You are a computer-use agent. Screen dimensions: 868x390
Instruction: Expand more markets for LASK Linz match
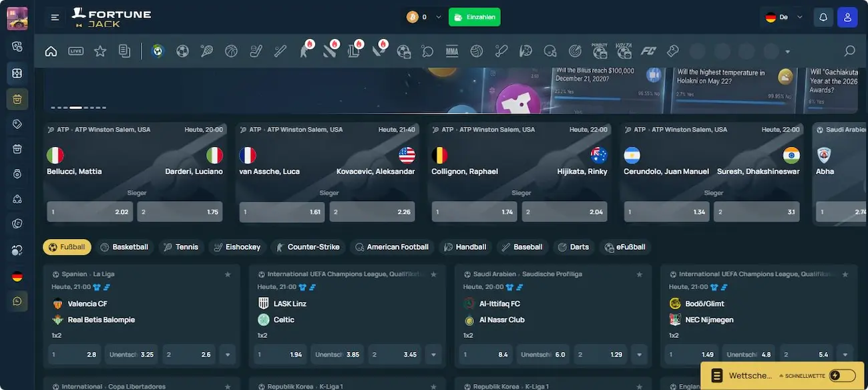tap(433, 355)
